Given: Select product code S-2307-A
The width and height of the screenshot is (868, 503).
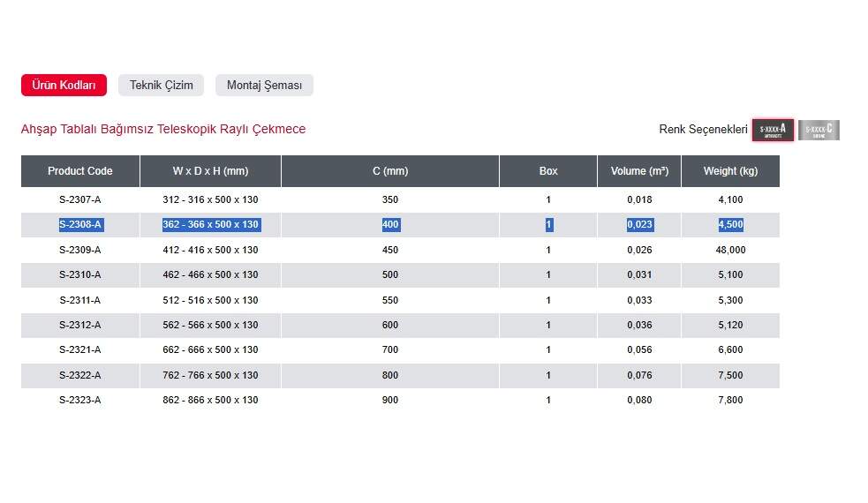Looking at the screenshot, I should [80, 200].
